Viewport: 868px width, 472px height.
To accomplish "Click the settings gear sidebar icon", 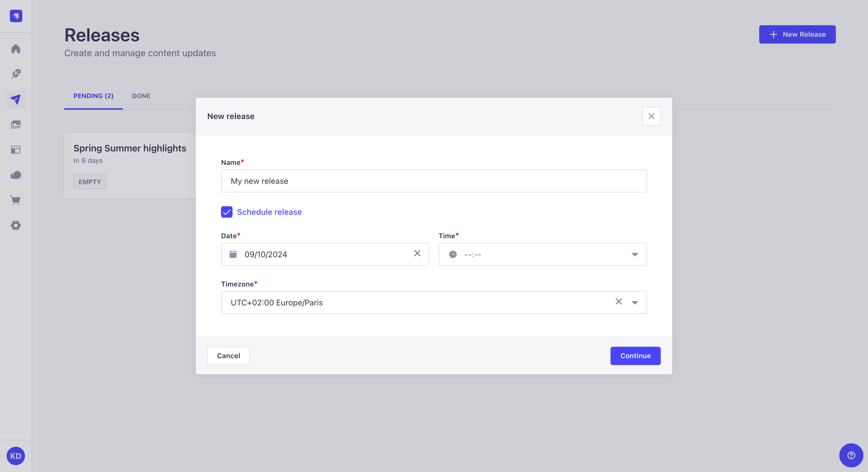I will click(x=16, y=226).
